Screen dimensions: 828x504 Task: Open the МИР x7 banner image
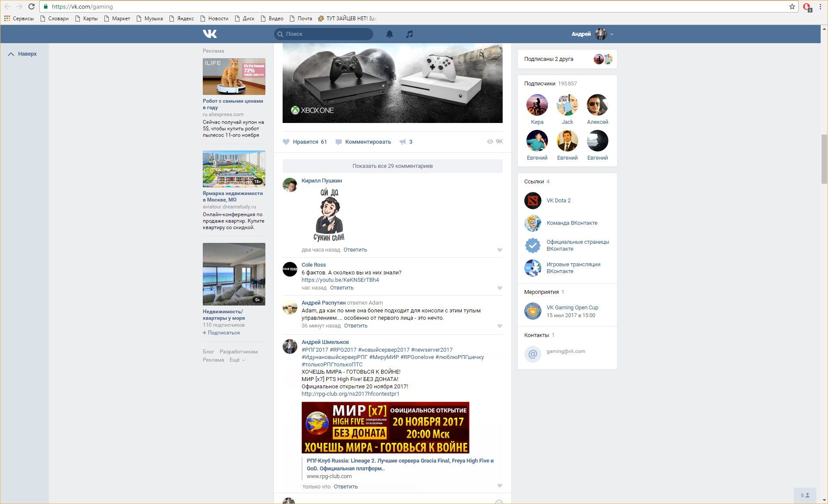(x=385, y=428)
